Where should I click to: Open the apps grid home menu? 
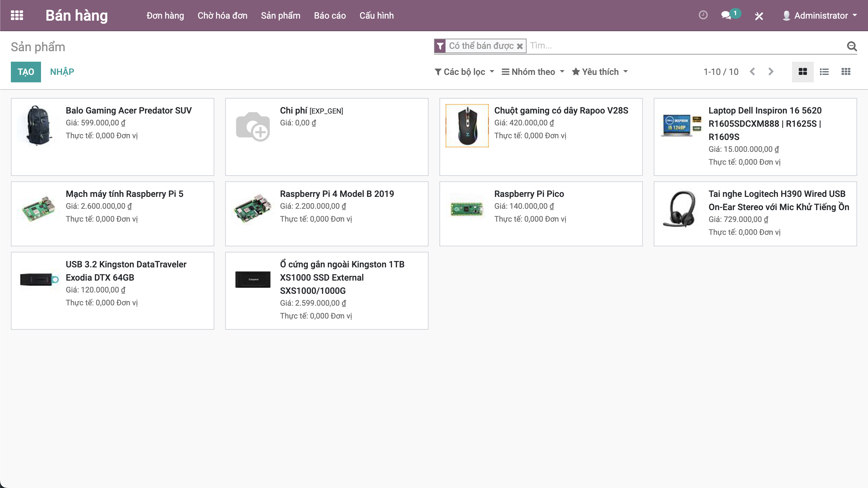coord(17,16)
